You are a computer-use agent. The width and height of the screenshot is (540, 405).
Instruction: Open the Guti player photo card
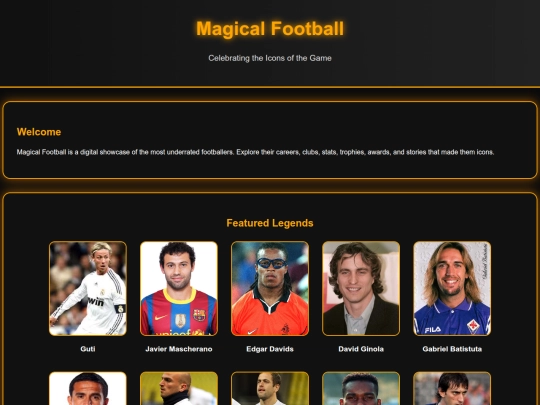(x=88, y=288)
